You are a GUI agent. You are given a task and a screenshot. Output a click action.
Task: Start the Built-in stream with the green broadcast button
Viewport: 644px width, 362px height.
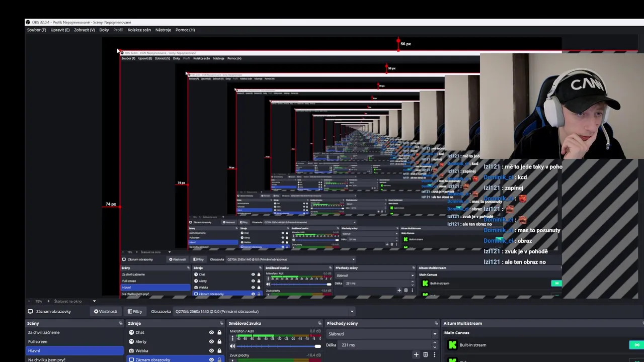[636, 345]
